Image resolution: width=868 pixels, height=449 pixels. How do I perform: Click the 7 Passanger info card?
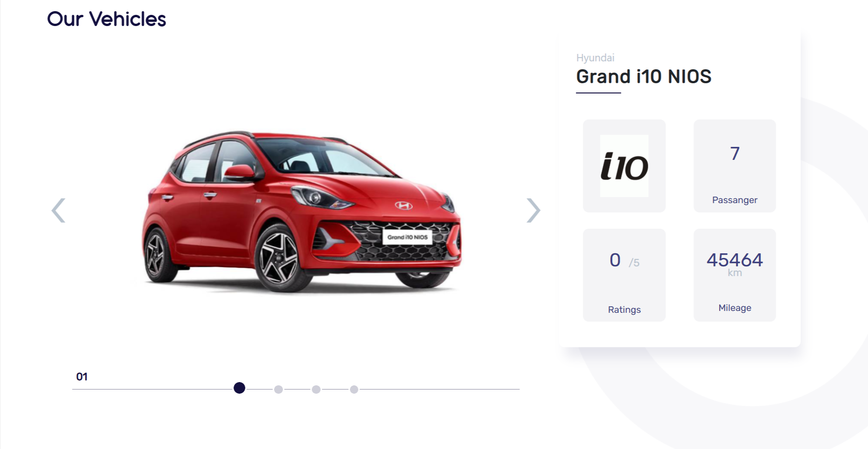pyautogui.click(x=734, y=166)
